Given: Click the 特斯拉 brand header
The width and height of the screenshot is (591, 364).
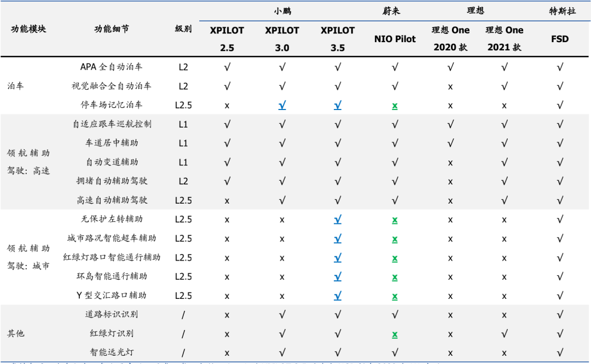Looking at the screenshot, I should pyautogui.click(x=563, y=11).
